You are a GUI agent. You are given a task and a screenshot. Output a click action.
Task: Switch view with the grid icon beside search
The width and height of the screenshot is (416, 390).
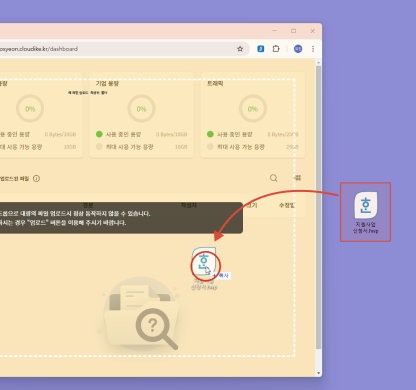[x=297, y=178]
